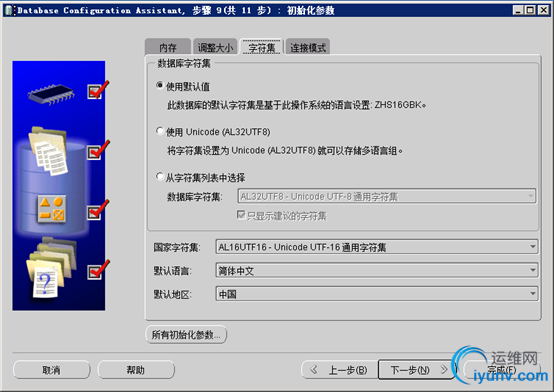
Task: Maximize the Database Configuration Assistant window
Action: point(530,10)
